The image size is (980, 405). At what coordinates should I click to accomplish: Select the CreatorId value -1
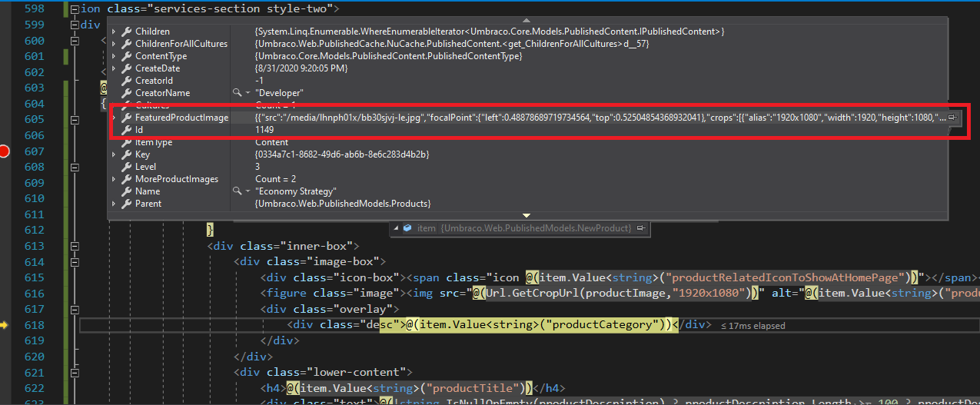pyautogui.click(x=259, y=81)
